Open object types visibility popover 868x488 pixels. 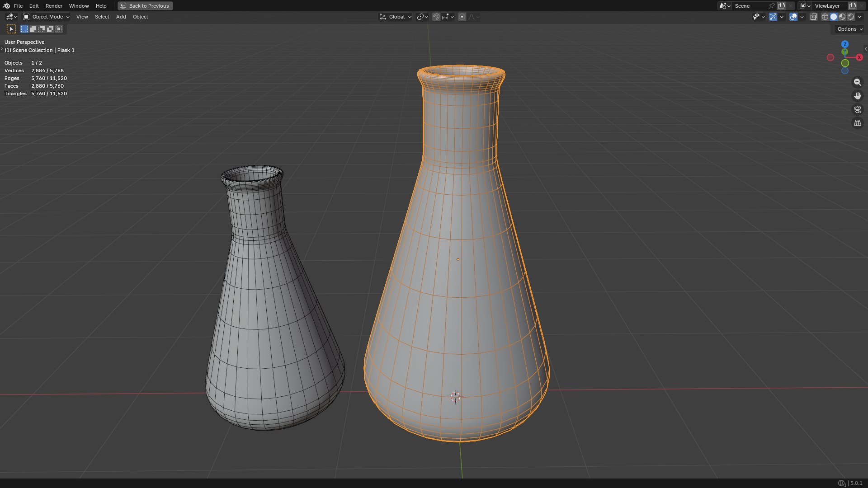[759, 17]
